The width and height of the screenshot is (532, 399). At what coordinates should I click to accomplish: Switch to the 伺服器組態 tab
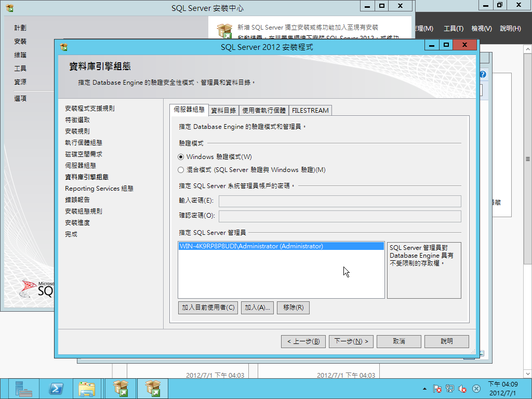(x=189, y=110)
